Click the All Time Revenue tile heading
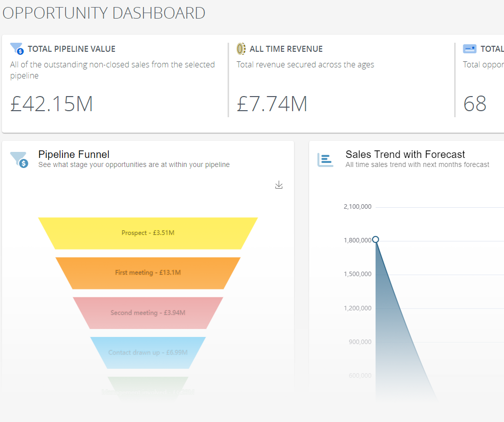This screenshot has height=422, width=504. [286, 49]
